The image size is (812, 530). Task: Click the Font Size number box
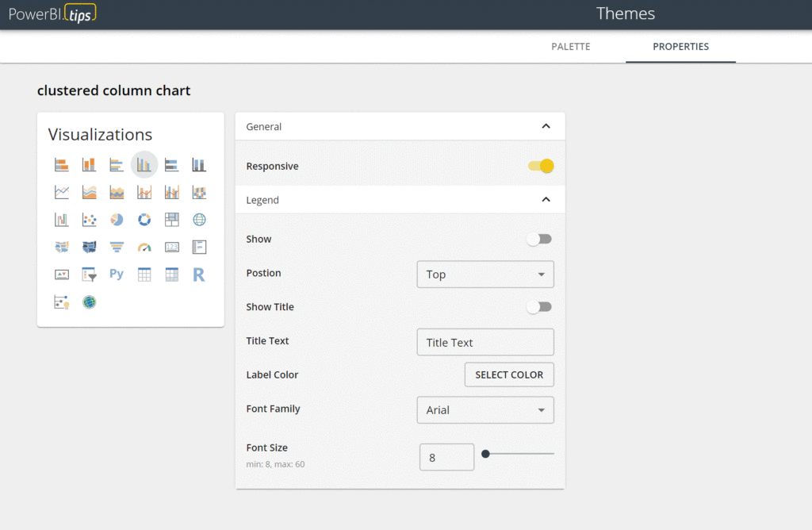446,457
